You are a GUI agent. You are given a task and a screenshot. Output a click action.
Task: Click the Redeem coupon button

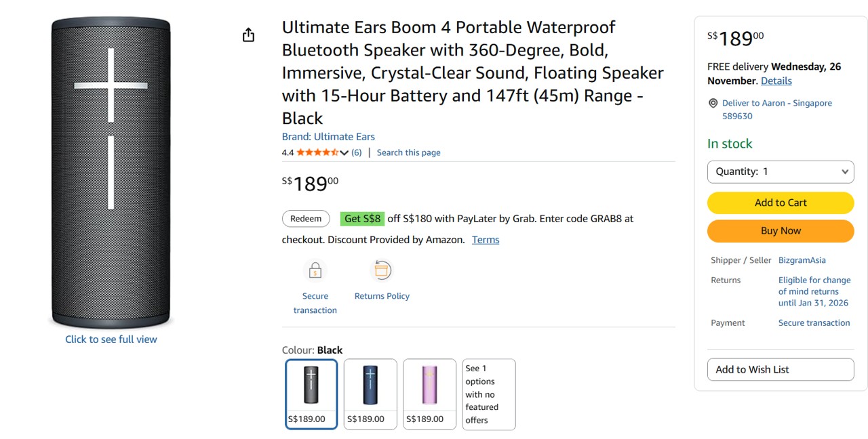click(306, 219)
